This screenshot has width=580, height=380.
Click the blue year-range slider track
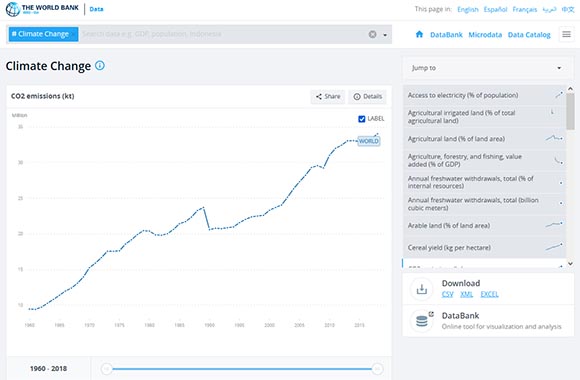pyautogui.click(x=242, y=369)
